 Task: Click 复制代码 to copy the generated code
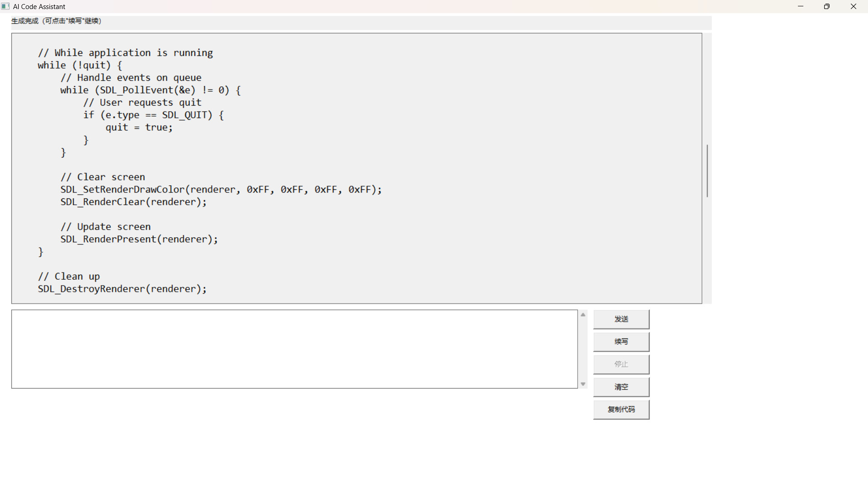click(621, 409)
